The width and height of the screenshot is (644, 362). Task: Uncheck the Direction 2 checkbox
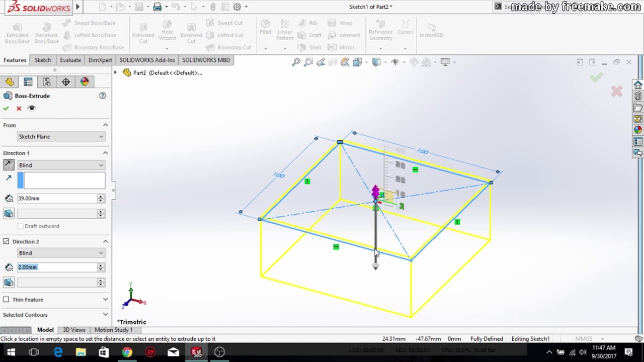tap(6, 241)
